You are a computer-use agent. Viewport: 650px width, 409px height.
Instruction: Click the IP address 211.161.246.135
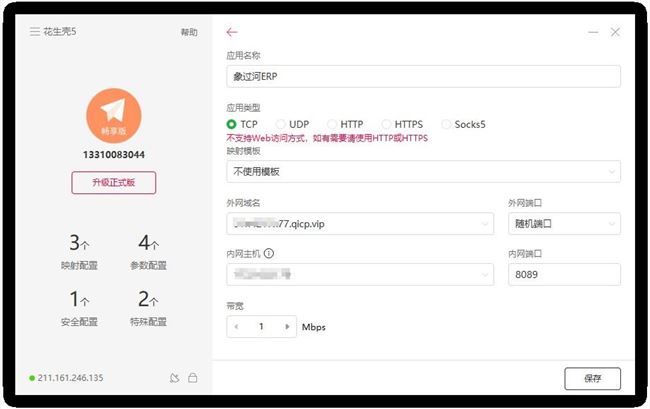(x=70, y=378)
